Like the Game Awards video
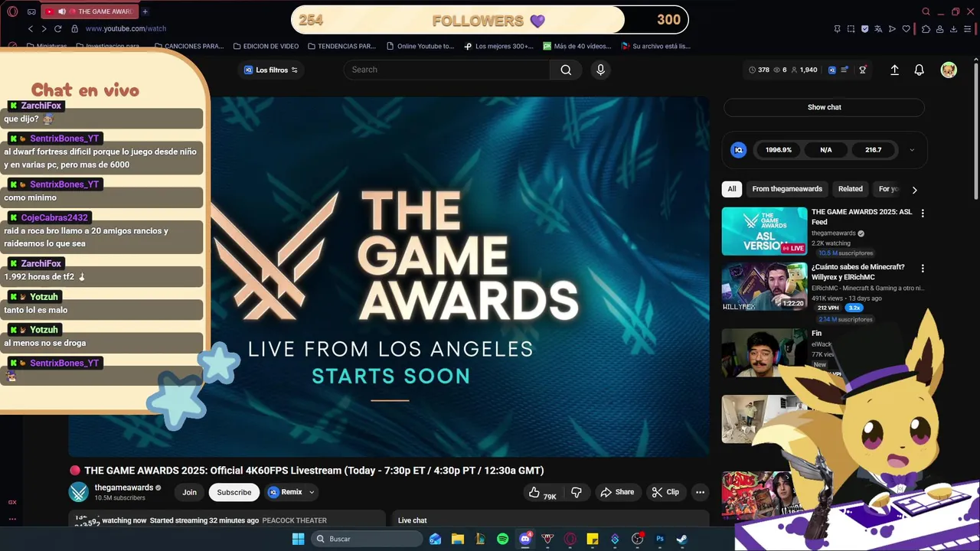The image size is (980, 551). pyautogui.click(x=541, y=492)
